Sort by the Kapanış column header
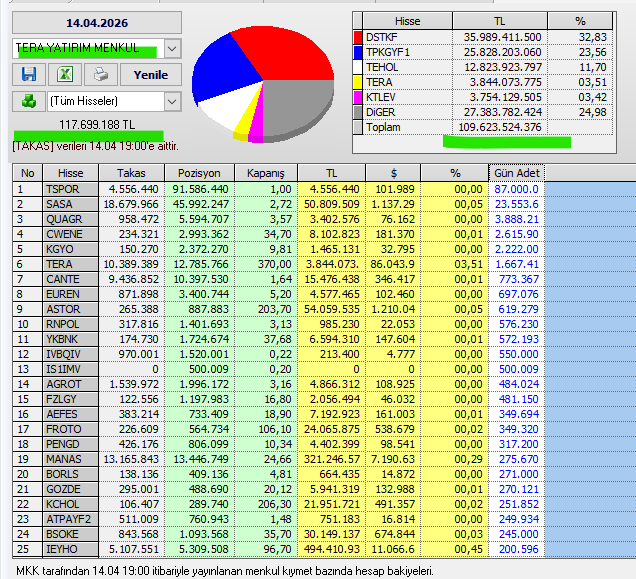636x579 pixels. click(266, 173)
